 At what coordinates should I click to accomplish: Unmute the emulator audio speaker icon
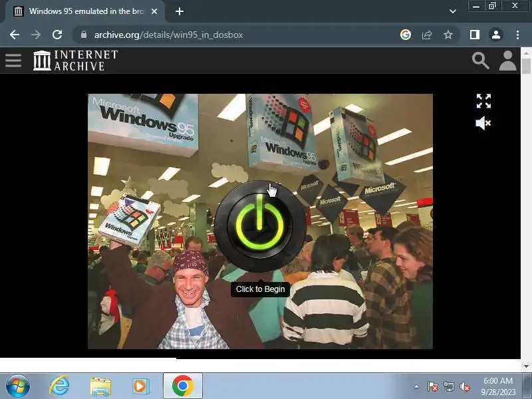pos(483,123)
